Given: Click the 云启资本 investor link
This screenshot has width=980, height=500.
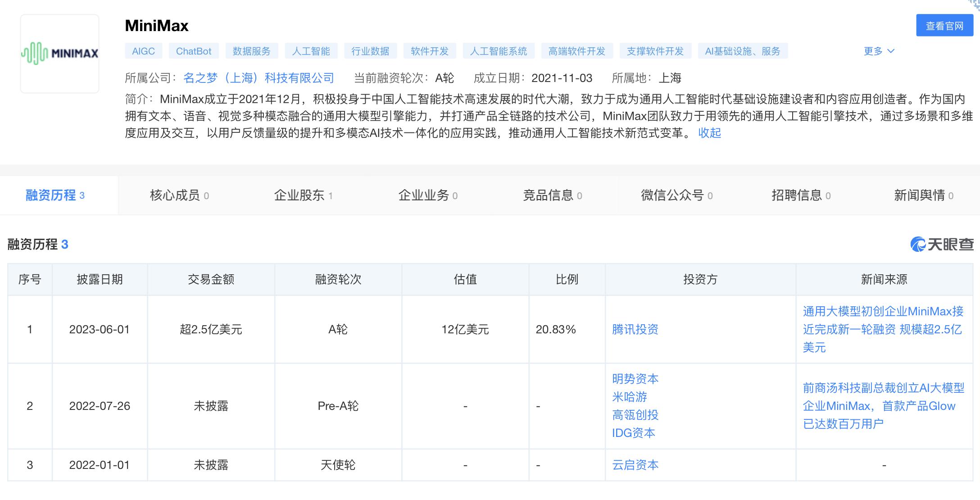Looking at the screenshot, I should pos(634,464).
